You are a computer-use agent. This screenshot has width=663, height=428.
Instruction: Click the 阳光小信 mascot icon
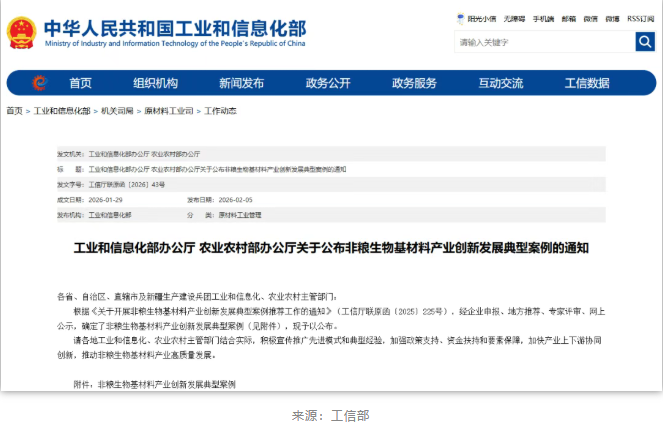point(461,18)
